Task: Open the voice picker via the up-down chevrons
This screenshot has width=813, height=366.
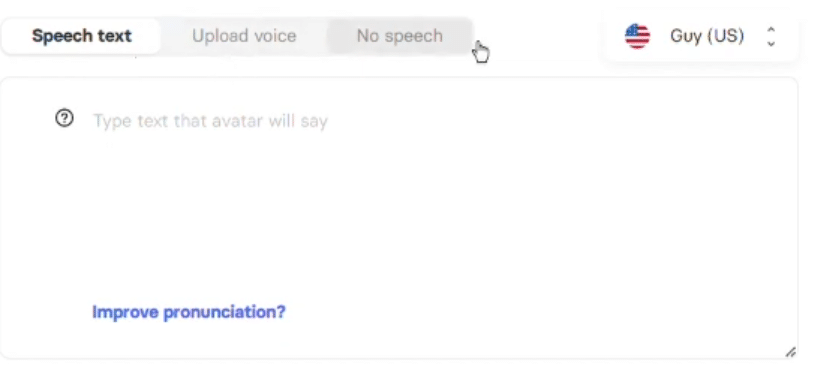Action: coord(771,36)
